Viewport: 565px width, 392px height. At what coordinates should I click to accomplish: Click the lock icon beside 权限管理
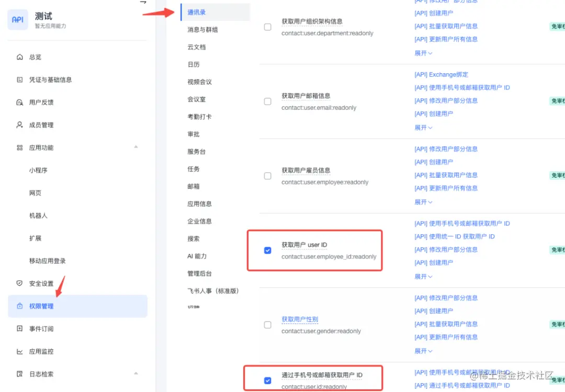pyautogui.click(x=20, y=306)
